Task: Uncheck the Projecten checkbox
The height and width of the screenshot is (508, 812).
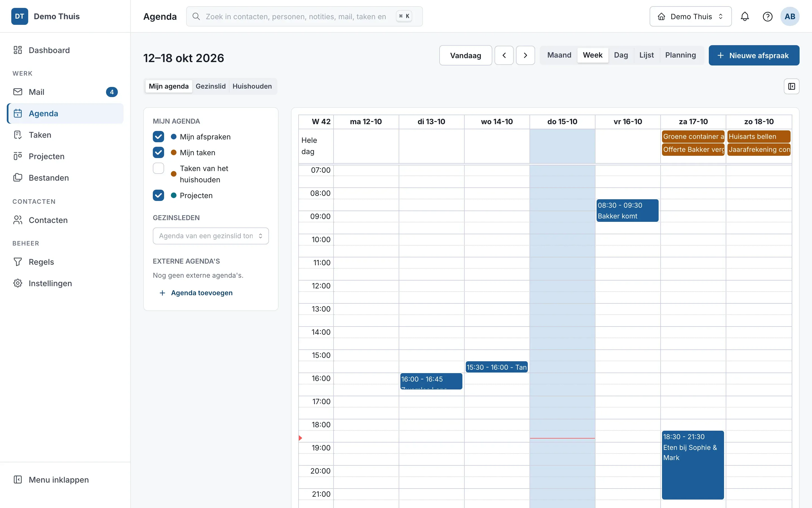Action: 158,196
